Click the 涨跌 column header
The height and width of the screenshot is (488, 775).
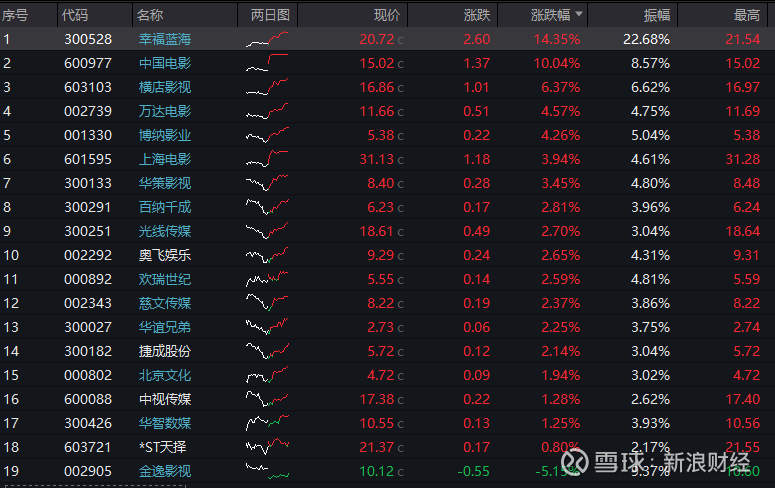click(x=476, y=15)
